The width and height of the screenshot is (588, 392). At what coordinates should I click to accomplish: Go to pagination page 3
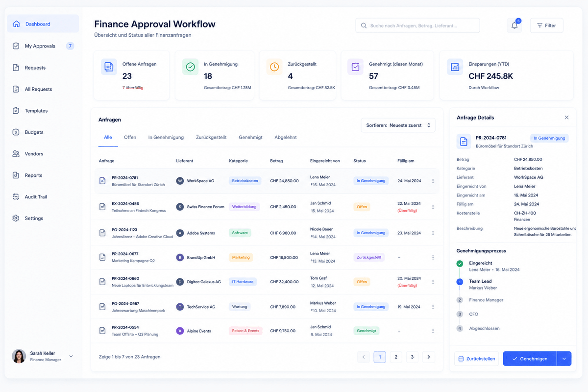click(412, 357)
